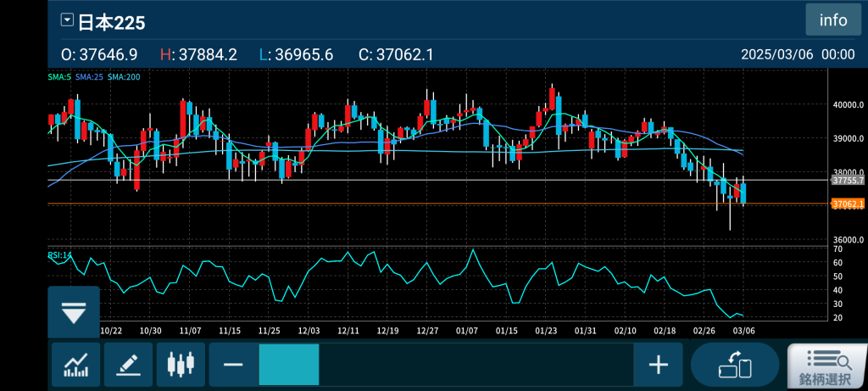Tap the SMA:25 indicator label
868x391 pixels.
[89, 77]
